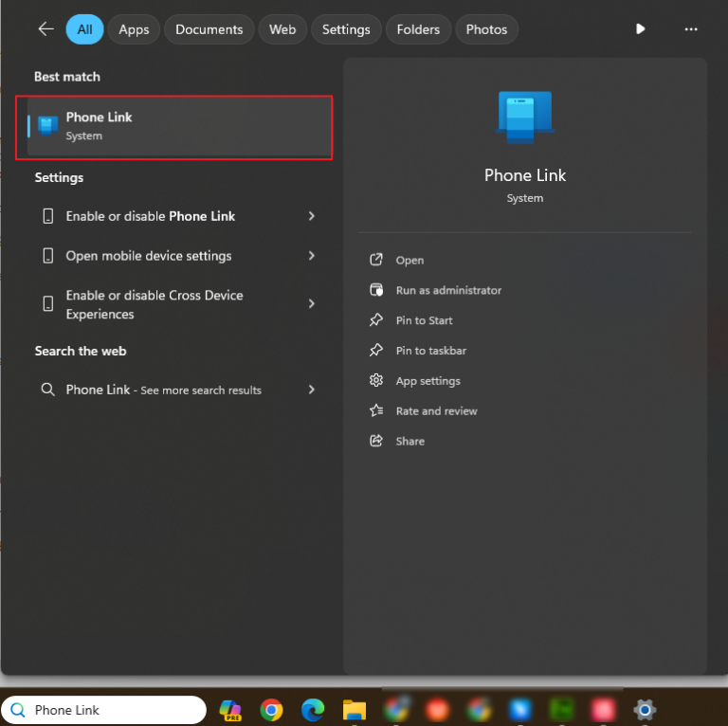Click phone icon beside Cross Device Experiences
Image resolution: width=728 pixels, height=726 pixels.
click(x=47, y=304)
